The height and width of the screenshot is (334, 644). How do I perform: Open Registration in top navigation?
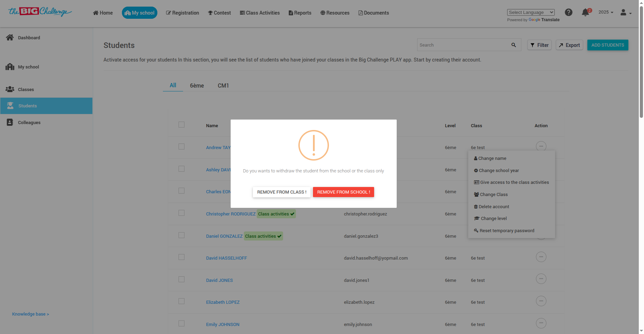pos(182,13)
